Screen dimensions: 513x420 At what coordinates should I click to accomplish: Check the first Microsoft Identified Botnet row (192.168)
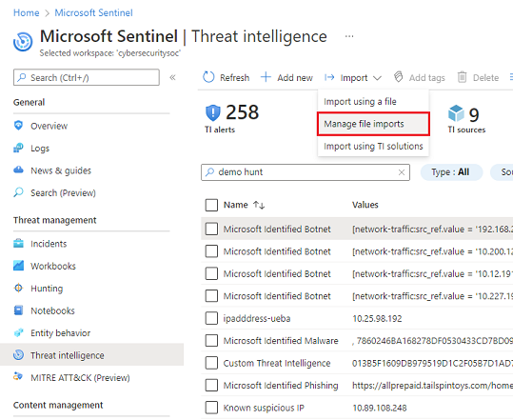tap(211, 229)
